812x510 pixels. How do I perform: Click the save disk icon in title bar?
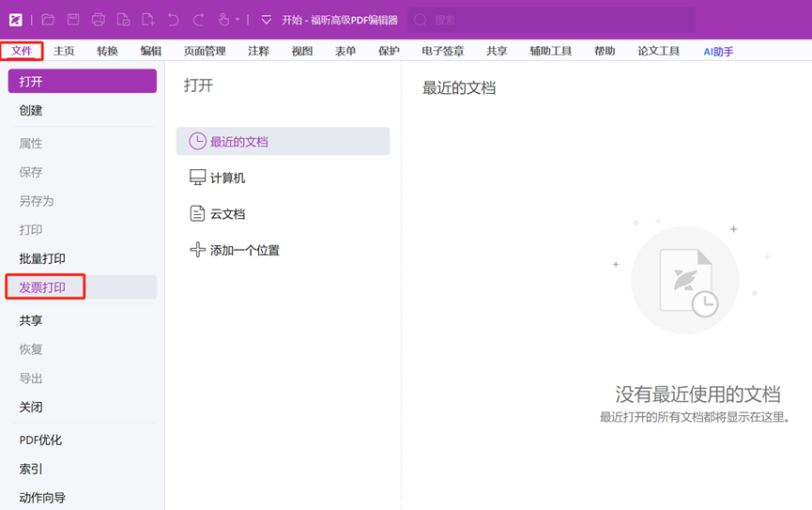click(73, 20)
